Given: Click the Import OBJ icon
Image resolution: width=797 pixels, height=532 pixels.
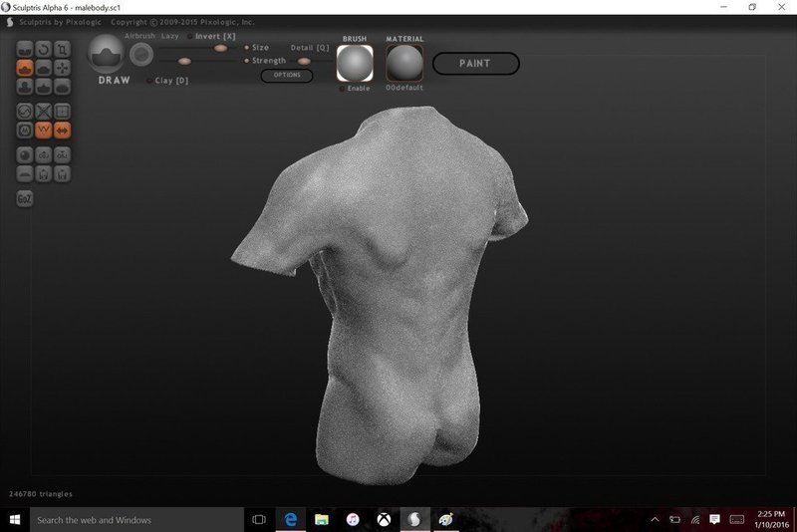Looking at the screenshot, I should [x=43, y=155].
